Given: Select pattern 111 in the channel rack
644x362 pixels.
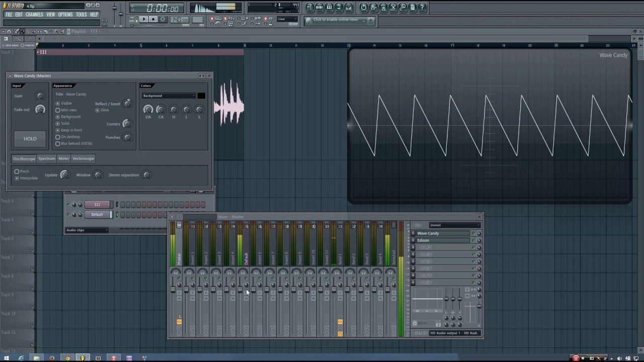Looking at the screenshot, I should (97, 204).
